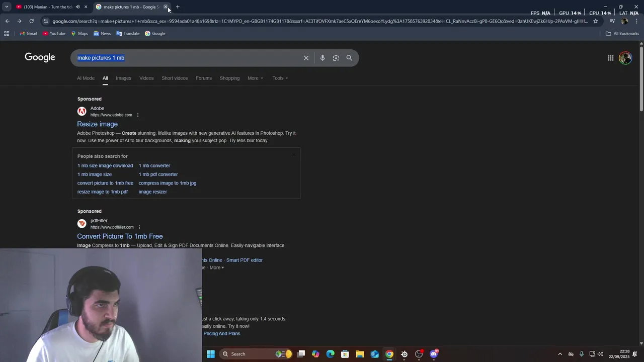
Task: Open News bookmark
Action: click(x=102, y=34)
